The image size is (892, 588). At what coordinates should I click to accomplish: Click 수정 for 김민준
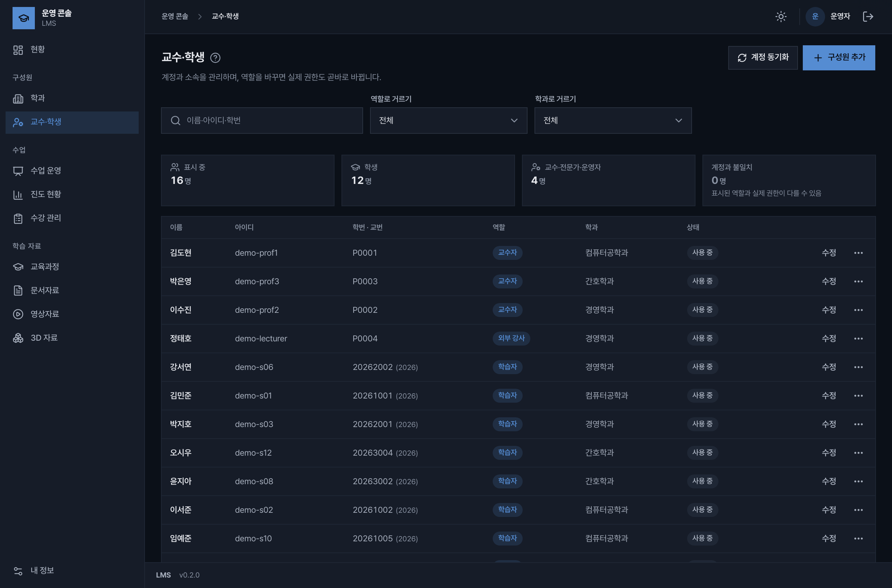(x=829, y=395)
